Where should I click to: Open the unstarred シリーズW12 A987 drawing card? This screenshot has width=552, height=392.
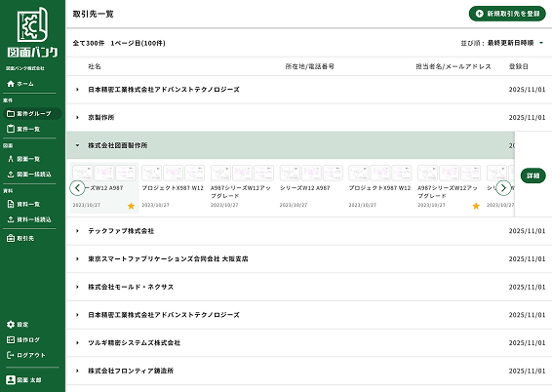pos(311,188)
